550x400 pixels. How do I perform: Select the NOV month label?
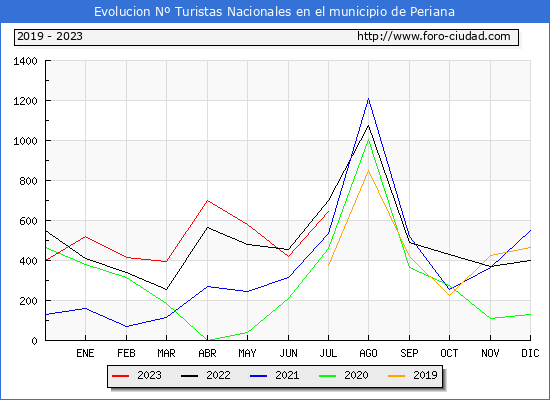(x=490, y=353)
